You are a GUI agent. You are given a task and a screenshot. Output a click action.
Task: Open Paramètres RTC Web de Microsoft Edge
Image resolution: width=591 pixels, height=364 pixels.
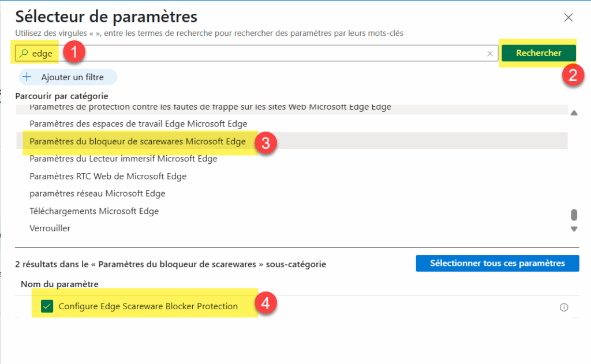coord(108,176)
